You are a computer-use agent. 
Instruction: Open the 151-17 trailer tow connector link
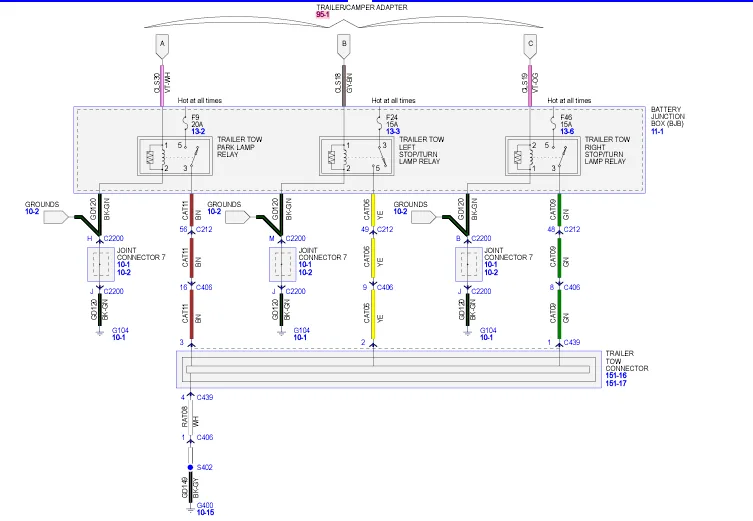coord(616,383)
